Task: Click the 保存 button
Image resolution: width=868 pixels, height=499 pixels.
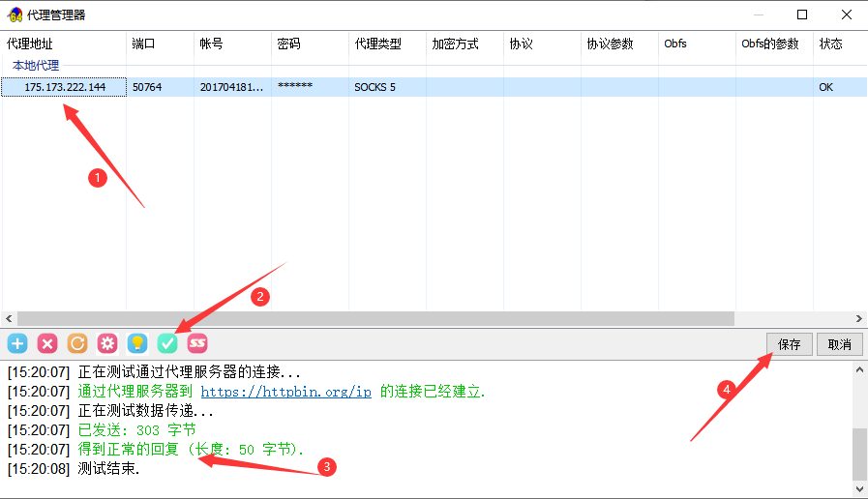Action: (x=790, y=344)
